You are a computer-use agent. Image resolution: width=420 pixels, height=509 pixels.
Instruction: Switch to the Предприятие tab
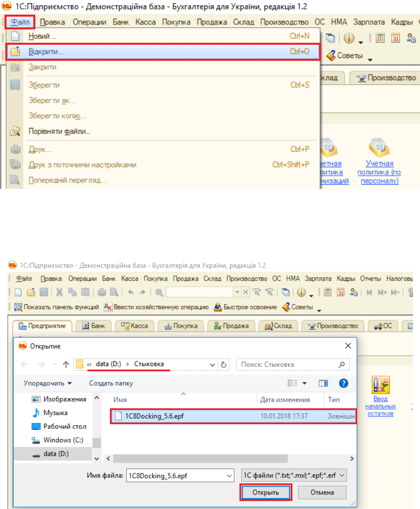42,326
